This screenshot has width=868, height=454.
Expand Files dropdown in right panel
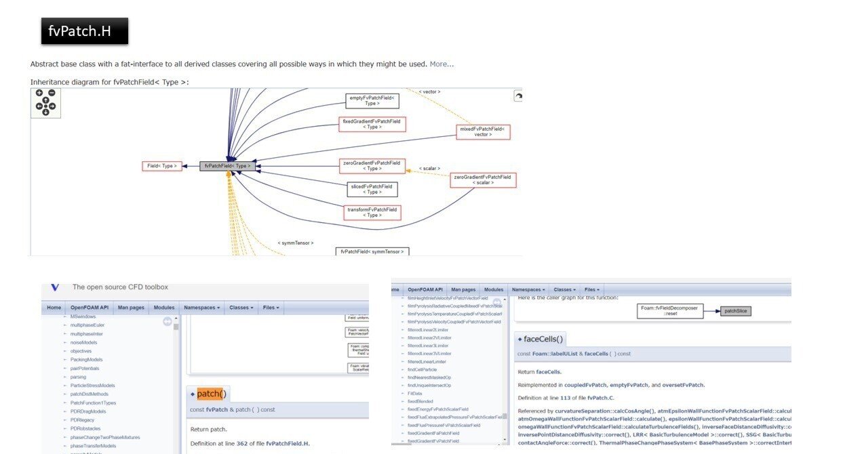pos(592,289)
